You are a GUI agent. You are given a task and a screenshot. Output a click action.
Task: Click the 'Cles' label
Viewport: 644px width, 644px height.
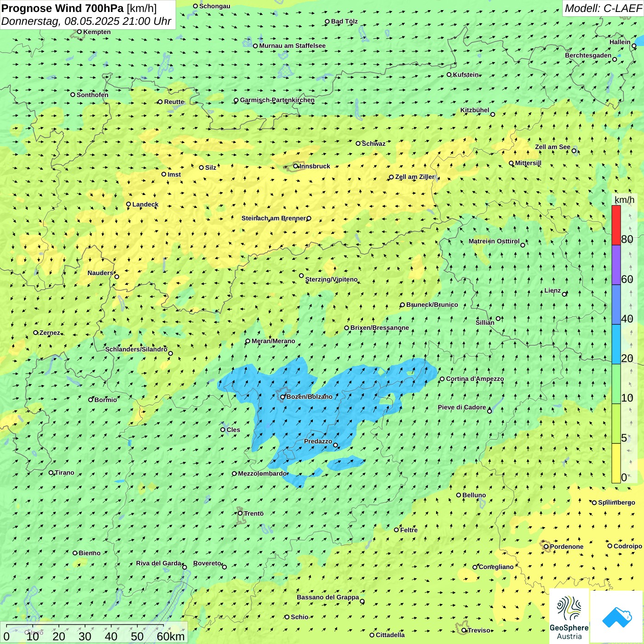click(233, 430)
